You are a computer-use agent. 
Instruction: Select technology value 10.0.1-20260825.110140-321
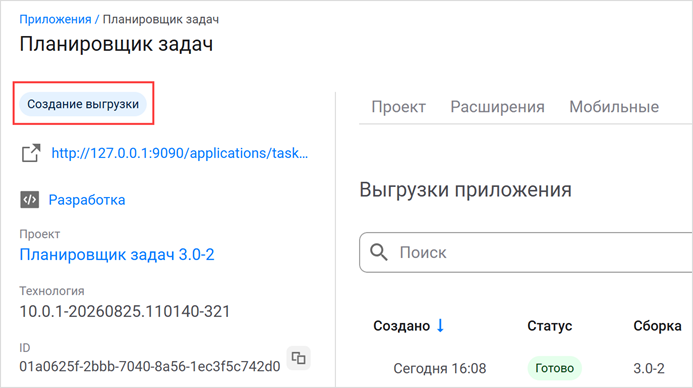click(125, 312)
